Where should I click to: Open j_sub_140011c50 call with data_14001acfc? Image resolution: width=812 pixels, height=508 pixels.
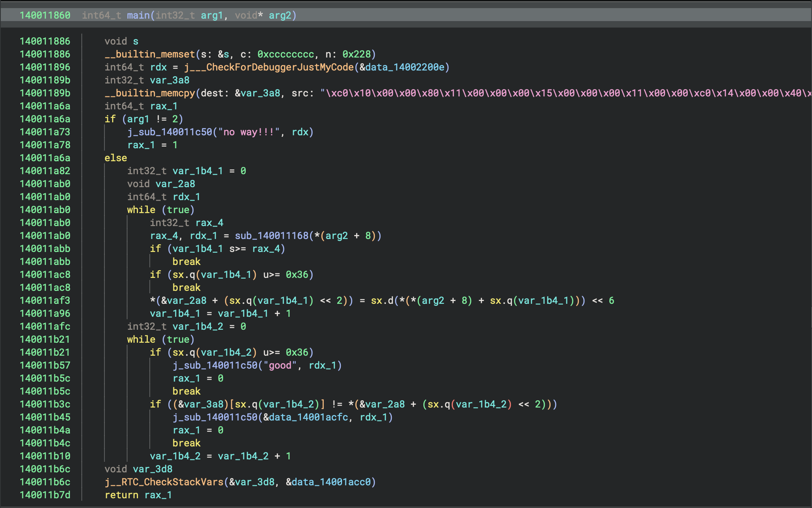[215, 417]
